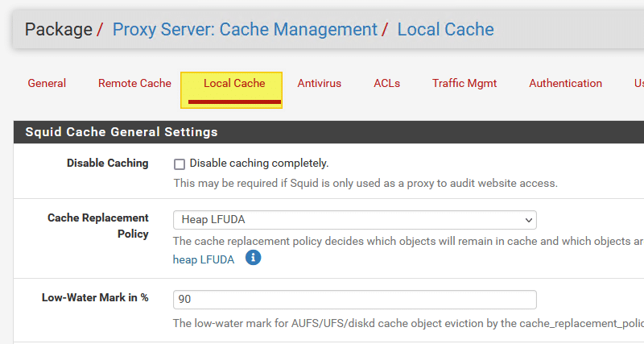
Task: Open the heap LFUDA help link
Action: point(204,259)
